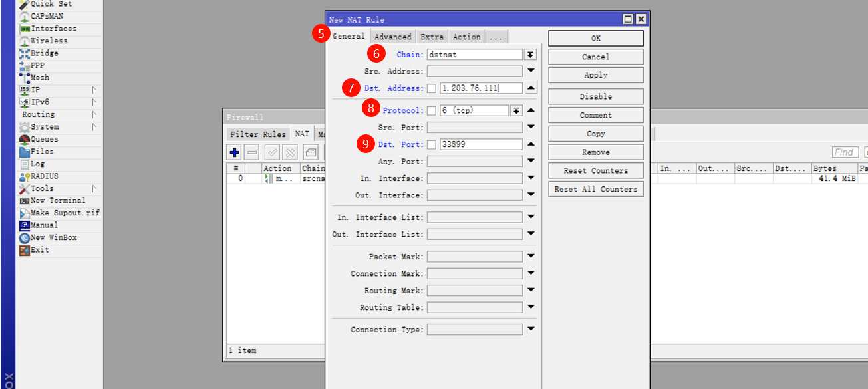The image size is (868, 389).
Task: Expand the Connection Mark field arrow
Action: pos(531,274)
